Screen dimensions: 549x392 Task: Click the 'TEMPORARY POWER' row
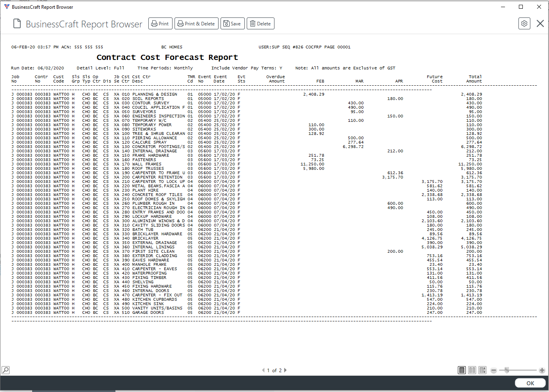pos(247,125)
